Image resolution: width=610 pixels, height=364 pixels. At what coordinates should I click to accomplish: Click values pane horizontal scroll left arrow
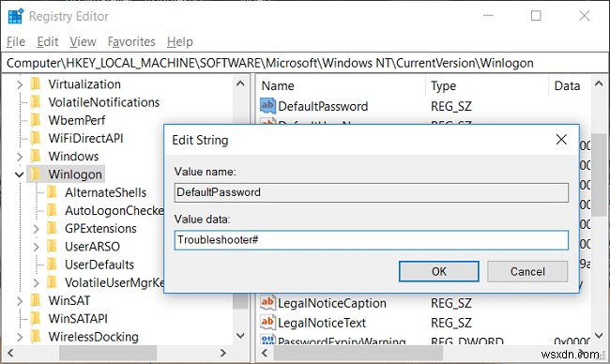[x=265, y=353]
